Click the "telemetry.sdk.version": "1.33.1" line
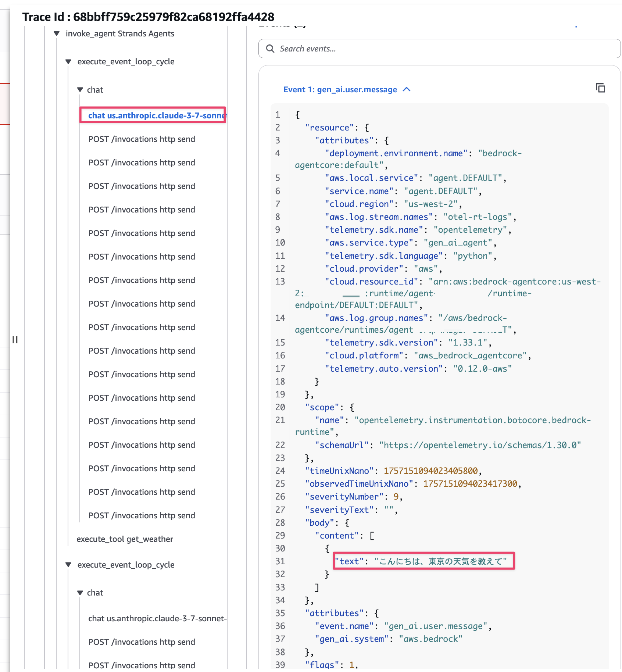 point(408,343)
